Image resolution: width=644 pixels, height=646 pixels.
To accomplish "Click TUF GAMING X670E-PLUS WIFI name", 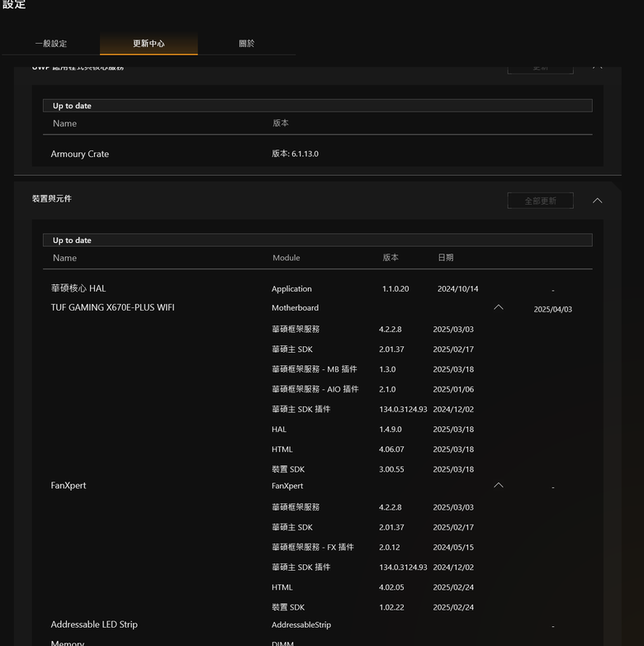I will (113, 307).
